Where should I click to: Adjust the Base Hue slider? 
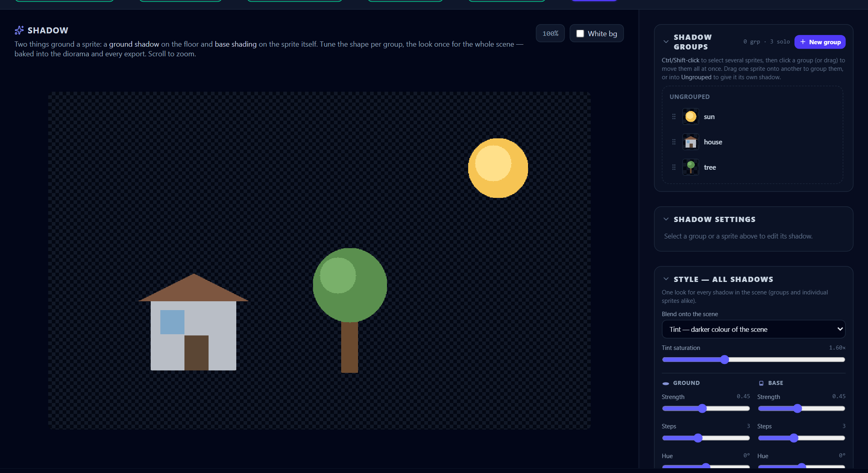tap(801, 466)
